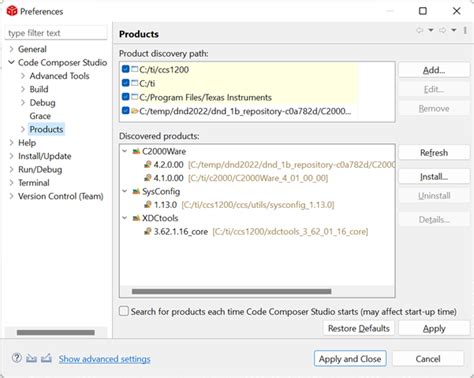Click the import preferences icon
474x378 pixels.
[x=32, y=358]
